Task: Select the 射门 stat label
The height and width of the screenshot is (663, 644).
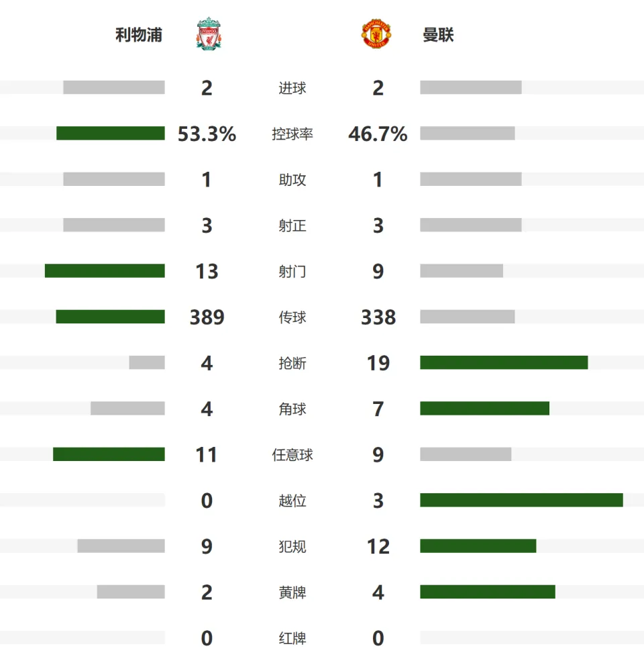Action: [292, 272]
